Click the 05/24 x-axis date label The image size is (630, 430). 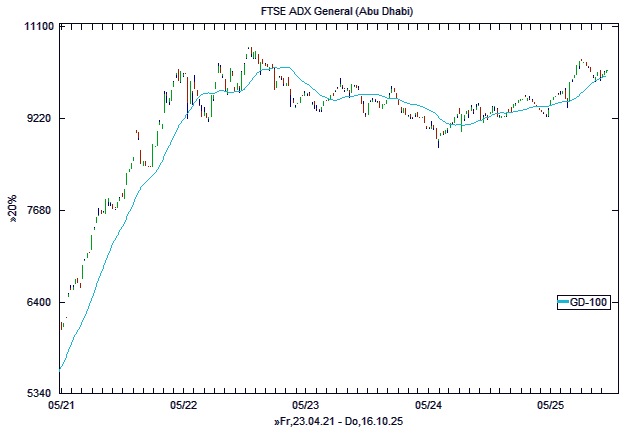[429, 406]
